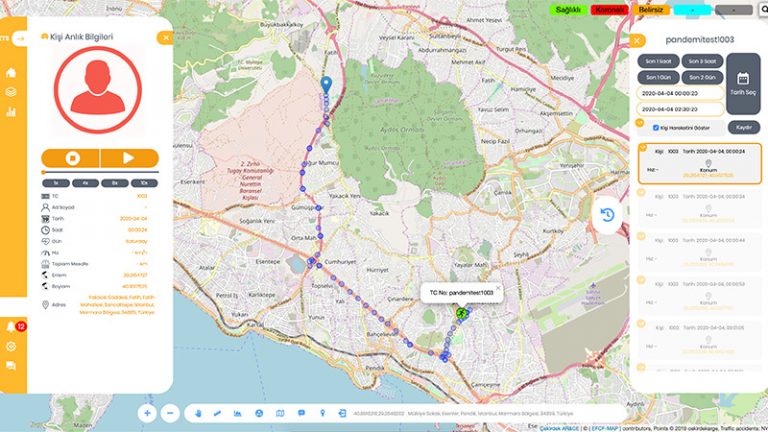Viewport: 768px width, 432px height.
Task: Filter by Son 3 Saat
Action: coord(702,61)
